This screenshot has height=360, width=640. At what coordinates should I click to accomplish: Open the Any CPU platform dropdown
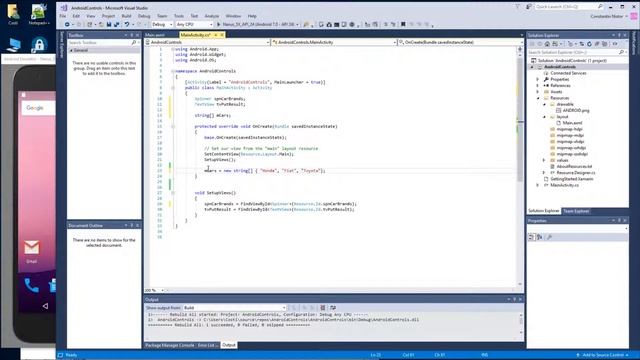(195, 24)
